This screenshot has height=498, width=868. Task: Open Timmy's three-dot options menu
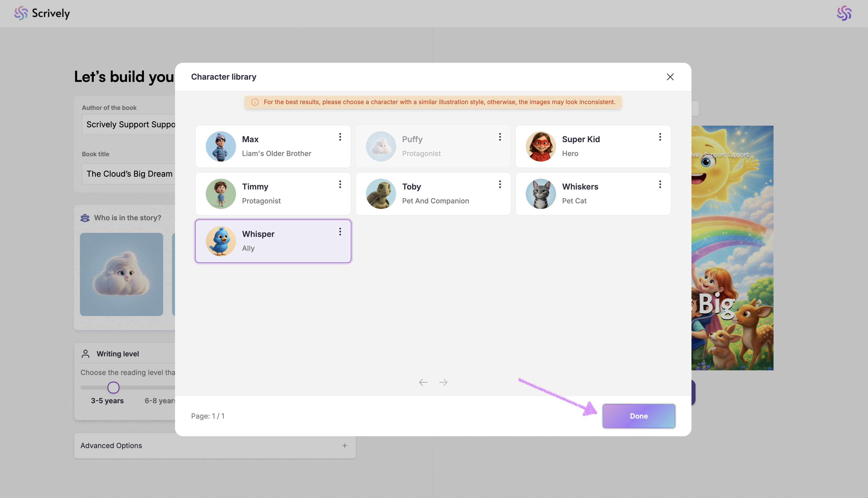pyautogui.click(x=340, y=185)
